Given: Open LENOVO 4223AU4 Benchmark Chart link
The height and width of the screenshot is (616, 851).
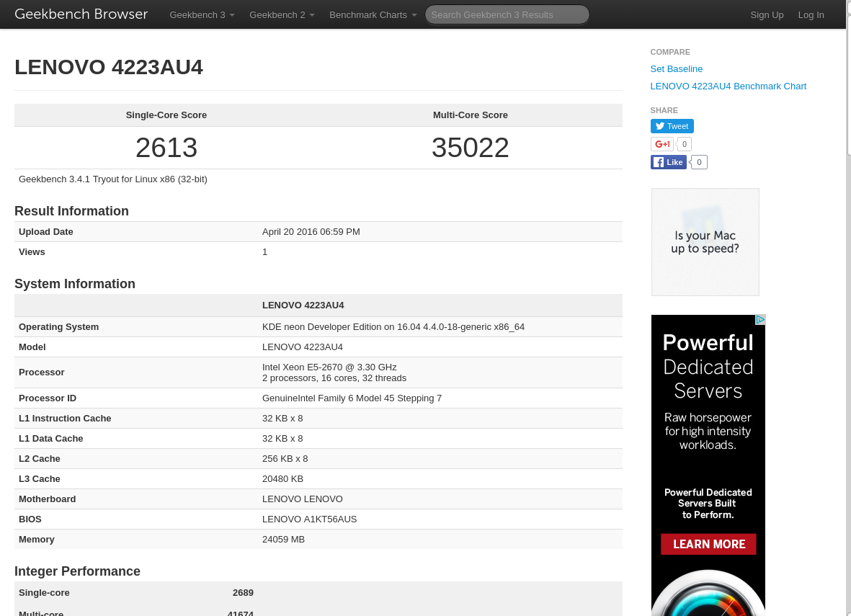Looking at the screenshot, I should [728, 86].
